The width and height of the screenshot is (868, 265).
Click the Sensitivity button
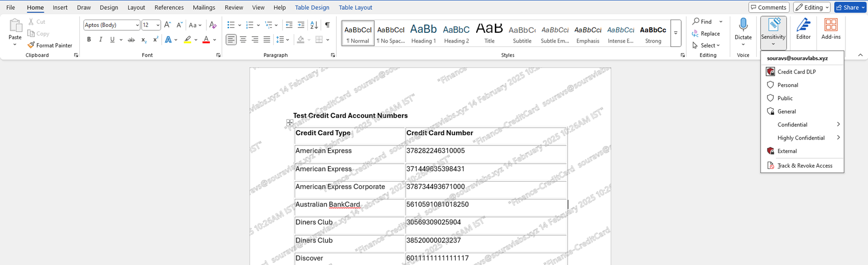coord(773,32)
